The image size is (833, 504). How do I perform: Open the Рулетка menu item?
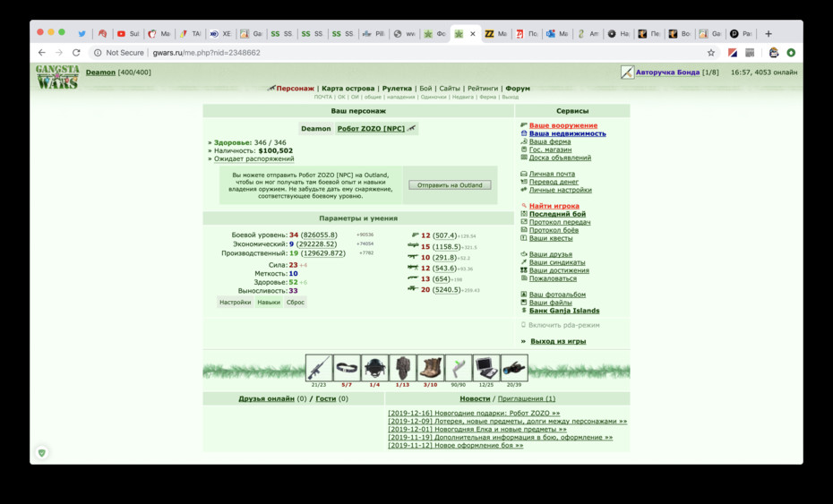[x=397, y=88]
